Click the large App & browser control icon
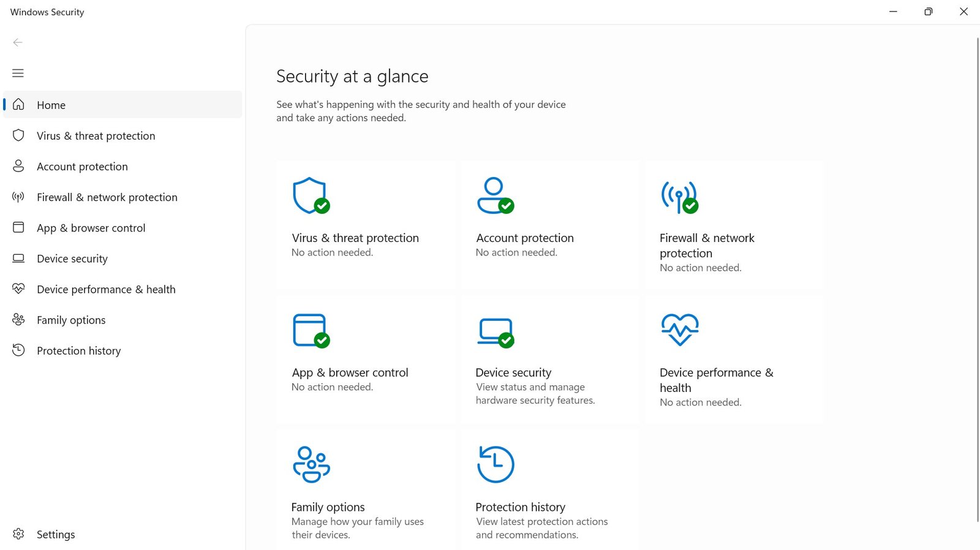Viewport: 980px width, 550px height. tap(311, 331)
